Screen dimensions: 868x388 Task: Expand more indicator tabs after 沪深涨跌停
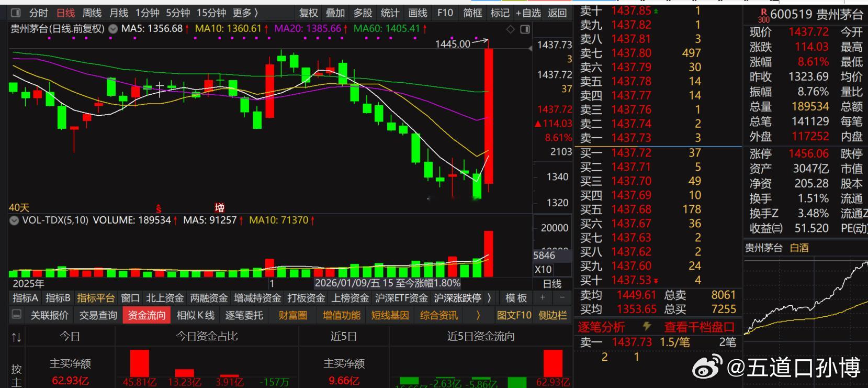[x=489, y=298]
